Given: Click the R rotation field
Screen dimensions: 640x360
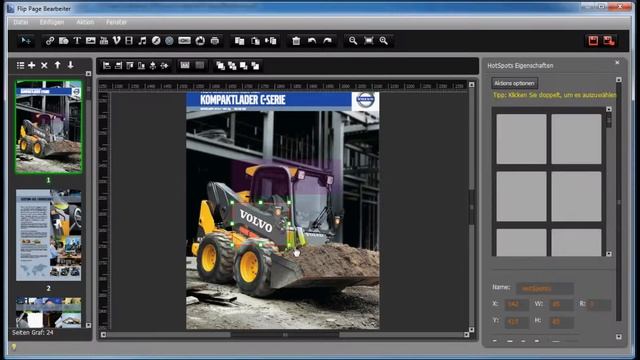Looking at the screenshot, I should pos(599,304).
